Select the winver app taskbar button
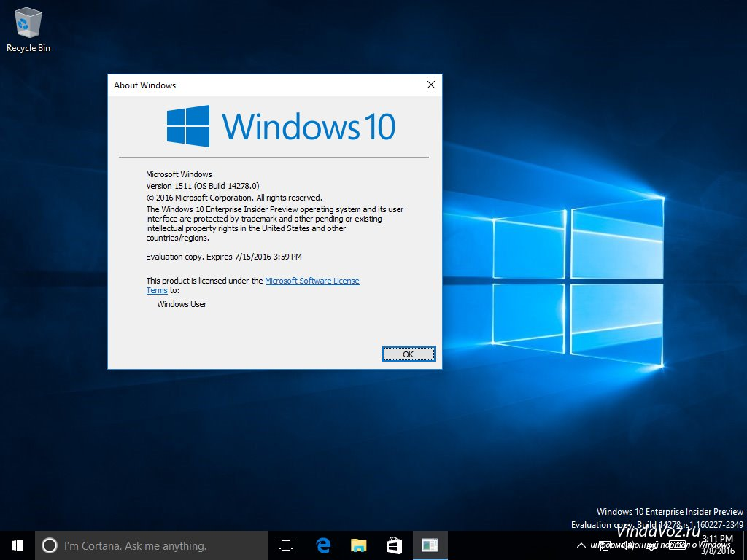The image size is (747, 560). coord(430,545)
